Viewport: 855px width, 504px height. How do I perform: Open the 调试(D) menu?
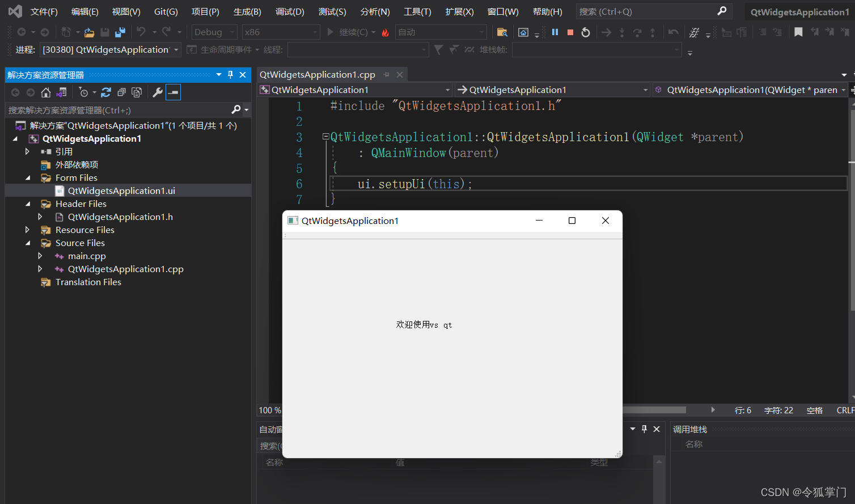click(x=290, y=11)
